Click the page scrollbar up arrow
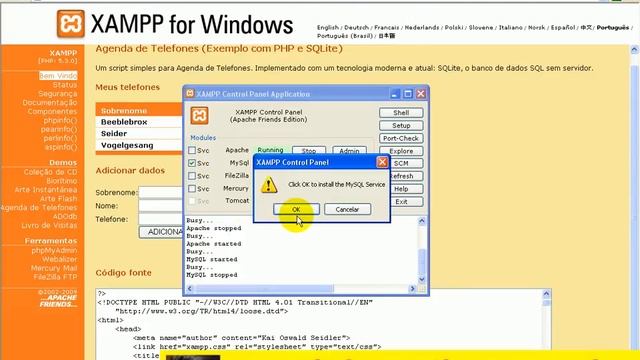 [x=634, y=50]
